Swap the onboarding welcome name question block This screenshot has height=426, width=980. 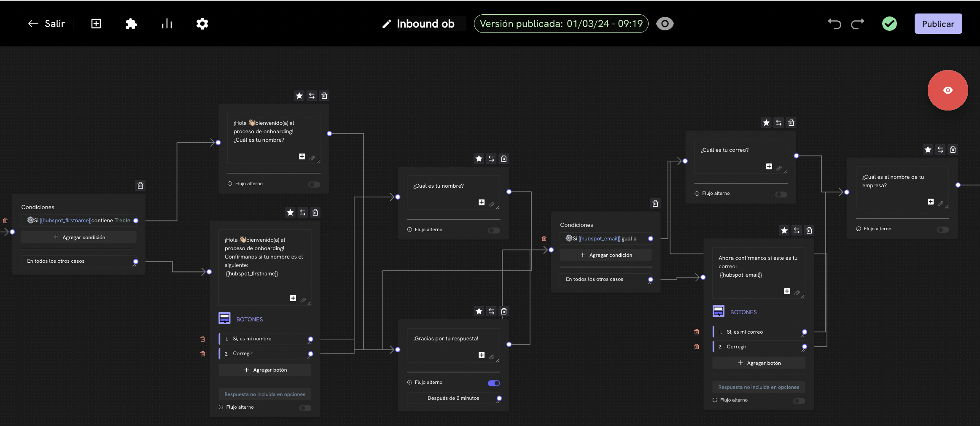312,96
